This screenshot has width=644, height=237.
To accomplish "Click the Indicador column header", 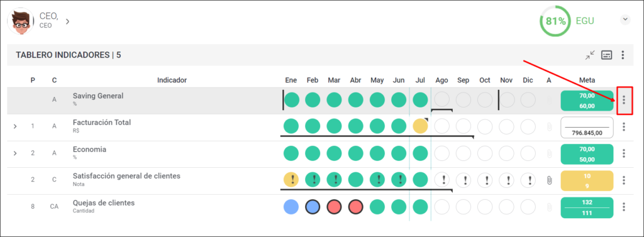I will point(172,80).
